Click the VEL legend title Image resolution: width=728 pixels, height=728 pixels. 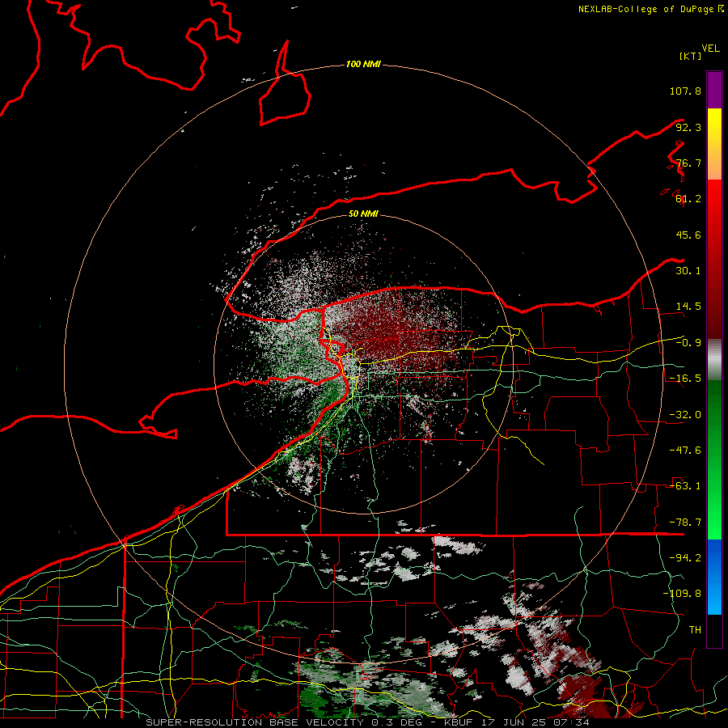coord(710,49)
